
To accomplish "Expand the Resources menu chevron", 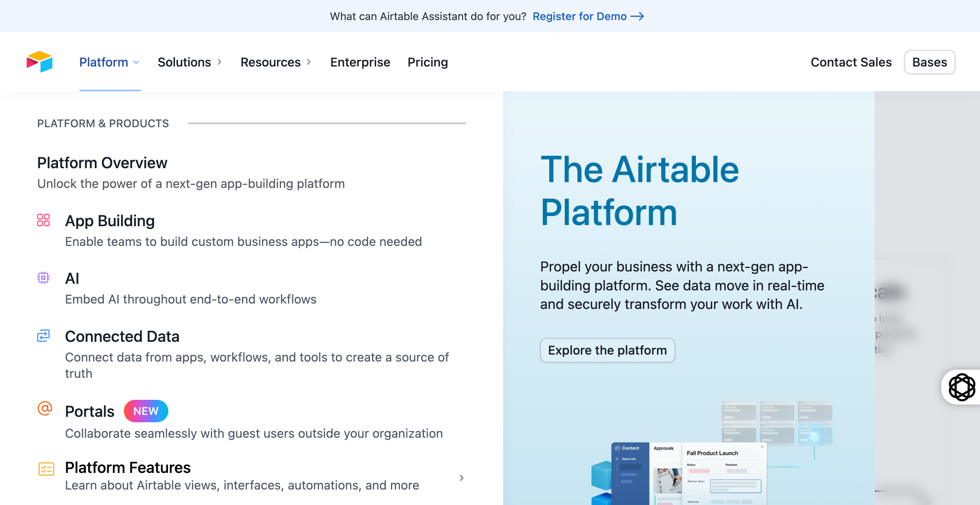I will 309,62.
